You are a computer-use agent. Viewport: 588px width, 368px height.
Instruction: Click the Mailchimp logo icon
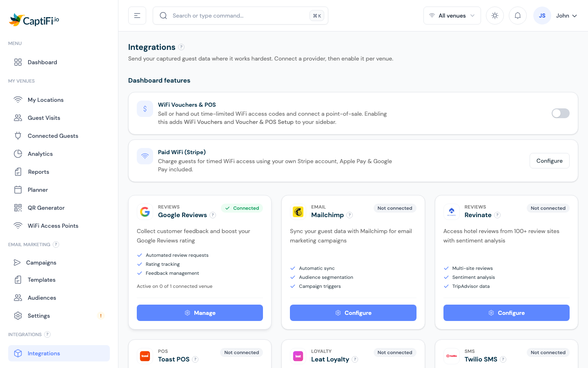(298, 212)
